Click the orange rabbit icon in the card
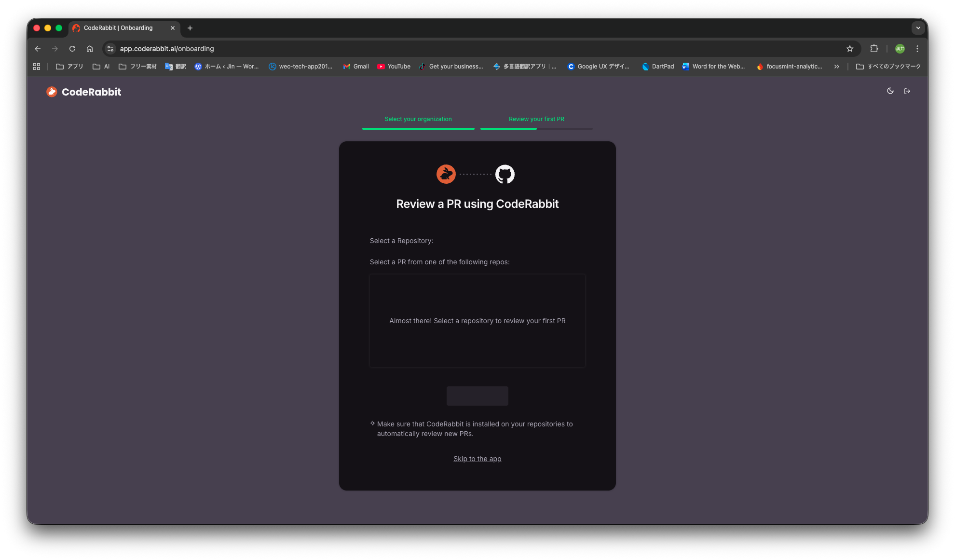 coord(446,174)
